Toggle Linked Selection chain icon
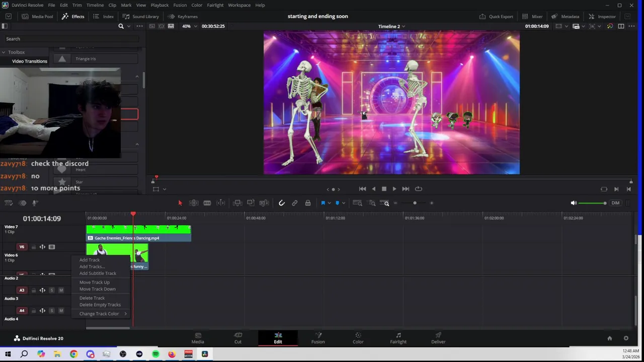 point(295,203)
